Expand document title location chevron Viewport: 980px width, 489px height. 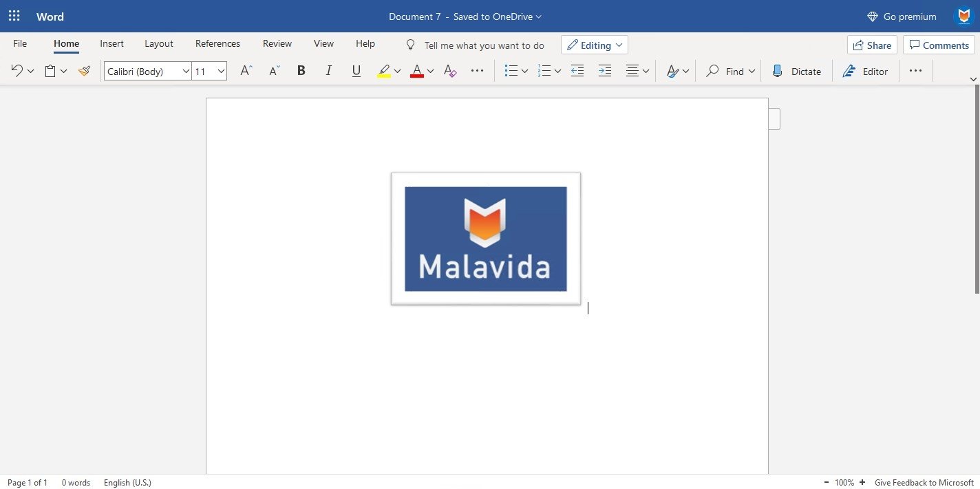pos(538,17)
